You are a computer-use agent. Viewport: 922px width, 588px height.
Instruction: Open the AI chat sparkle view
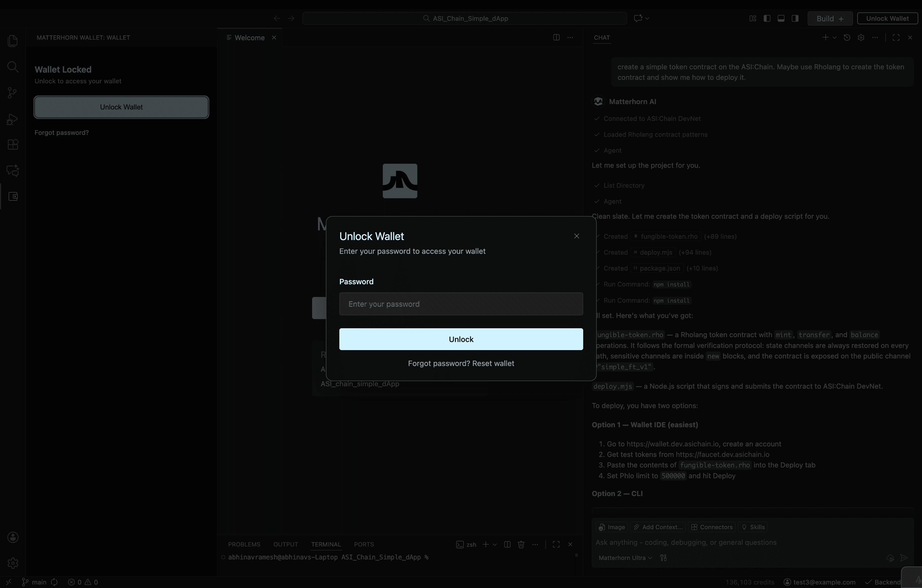coord(13,171)
